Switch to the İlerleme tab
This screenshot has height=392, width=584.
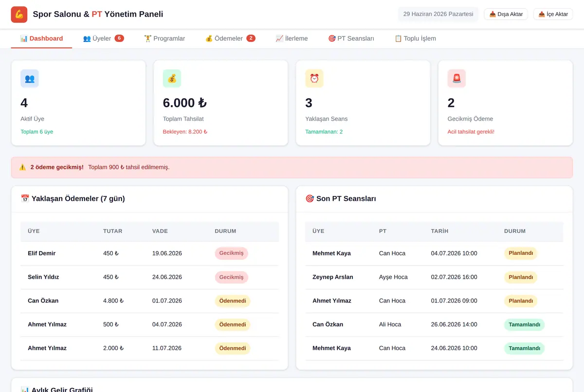point(292,38)
